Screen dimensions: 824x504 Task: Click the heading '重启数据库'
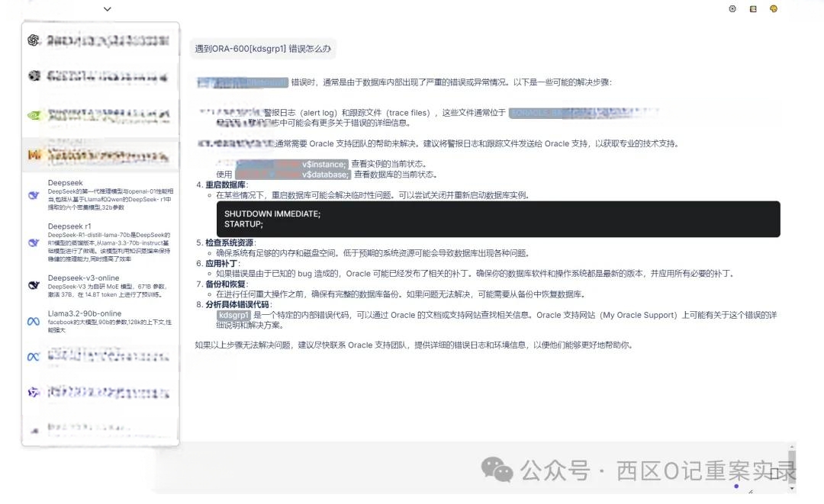(225, 185)
